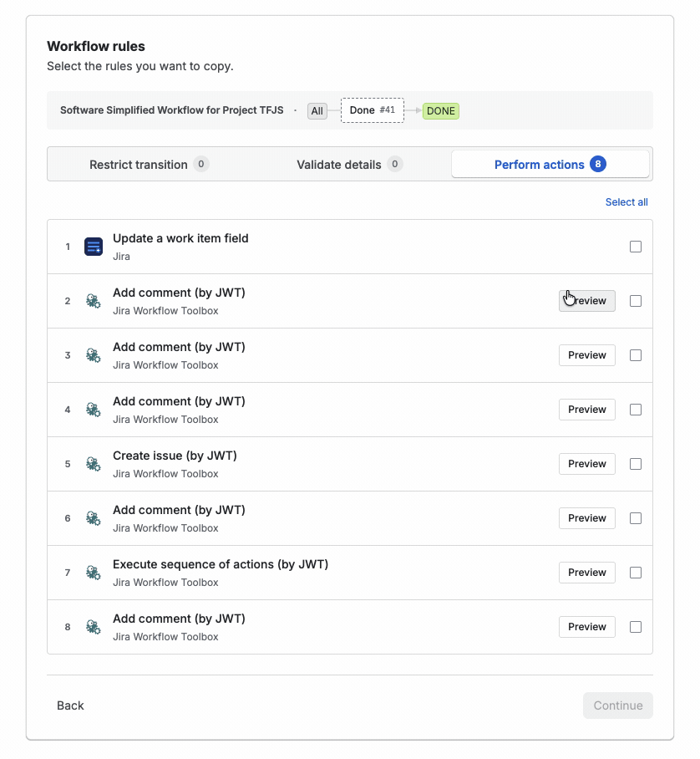Click the Toolbox gear icon in rule 8

point(94,627)
